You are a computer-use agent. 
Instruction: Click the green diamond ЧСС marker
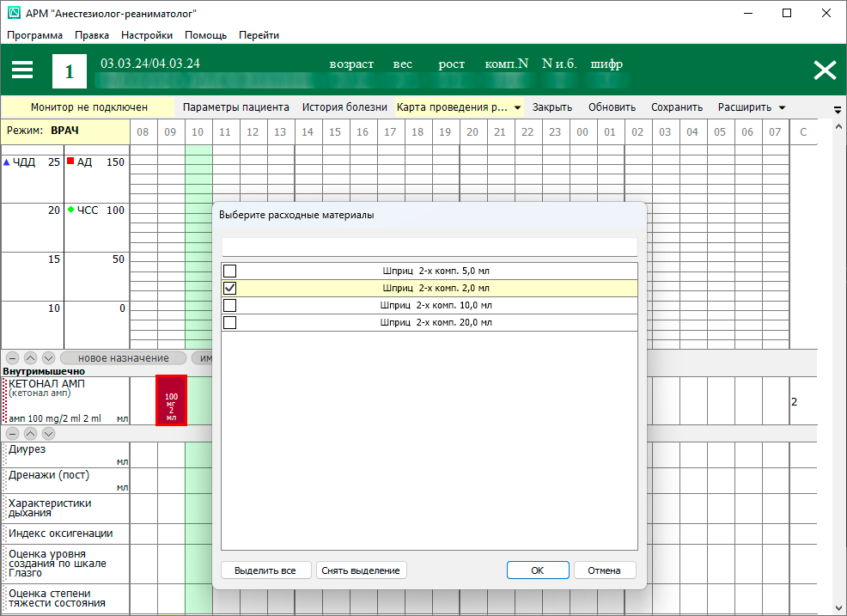pyautogui.click(x=70, y=210)
